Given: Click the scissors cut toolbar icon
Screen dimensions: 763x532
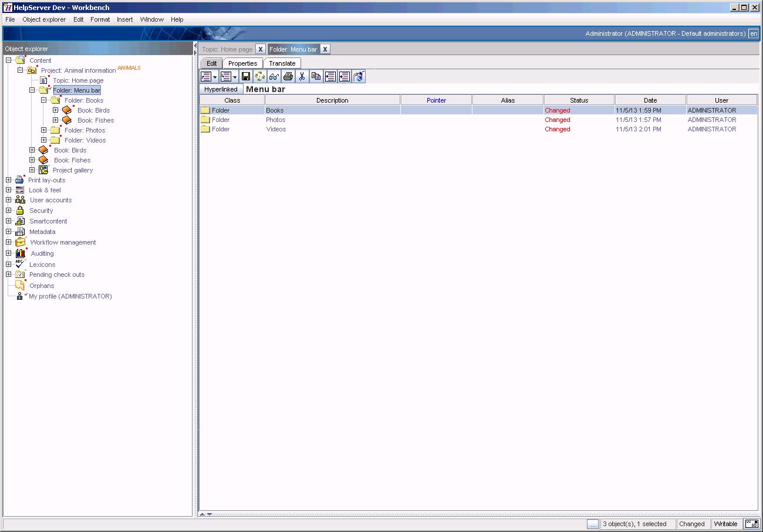Looking at the screenshot, I should [302, 76].
